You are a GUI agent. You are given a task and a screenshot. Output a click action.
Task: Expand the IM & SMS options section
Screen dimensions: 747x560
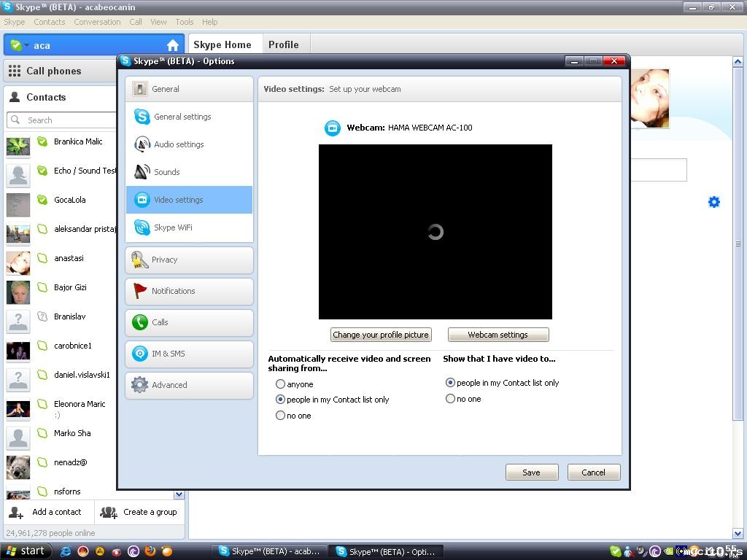coord(189,354)
